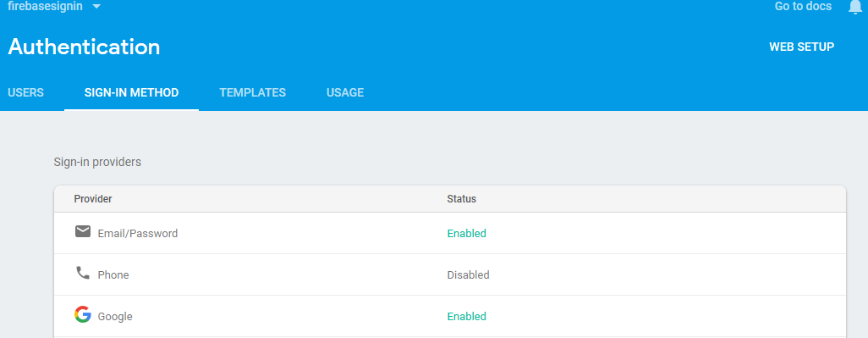Open the notifications bell icon
Viewport: 868px width, 338px height.
pyautogui.click(x=855, y=6)
